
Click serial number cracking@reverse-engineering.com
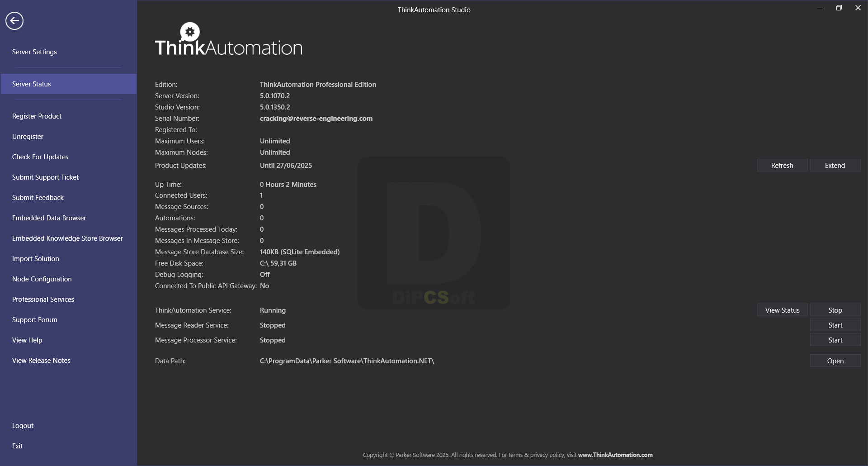(316, 119)
